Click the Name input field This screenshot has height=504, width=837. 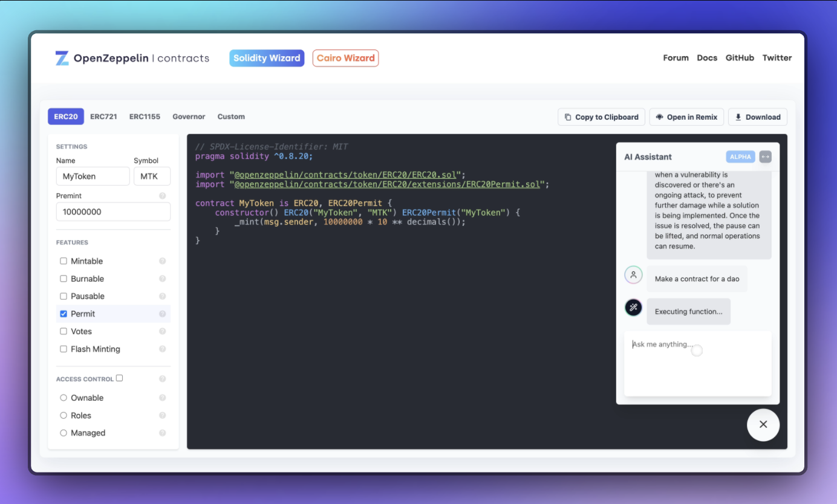[93, 176]
